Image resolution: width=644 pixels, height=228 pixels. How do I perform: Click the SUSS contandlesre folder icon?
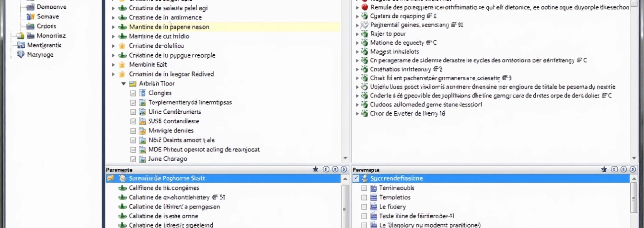coord(143,121)
